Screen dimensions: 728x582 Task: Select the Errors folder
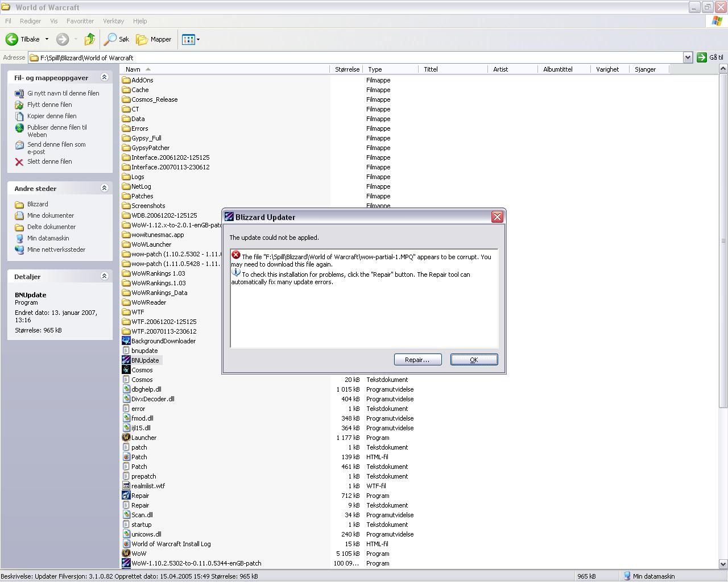click(x=135, y=128)
